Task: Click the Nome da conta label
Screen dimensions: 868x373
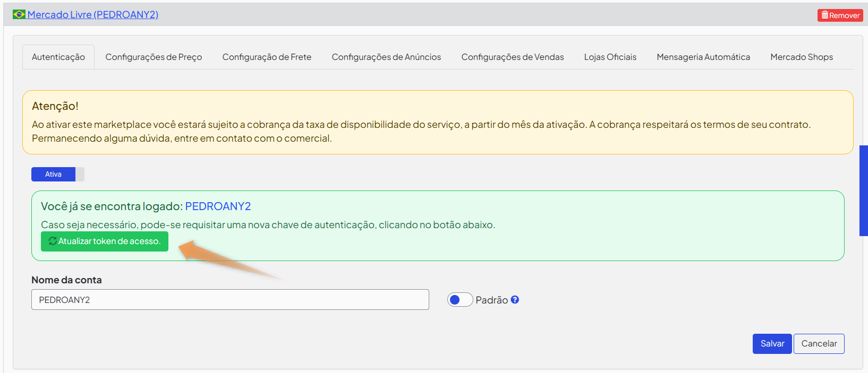Action: point(66,280)
